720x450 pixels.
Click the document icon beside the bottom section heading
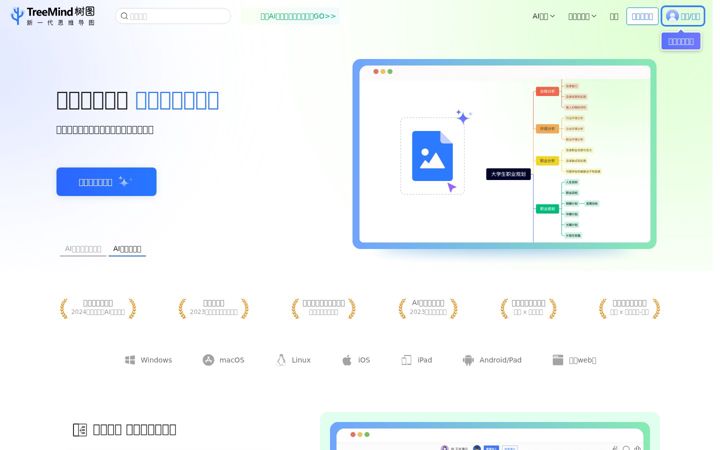pyautogui.click(x=80, y=430)
